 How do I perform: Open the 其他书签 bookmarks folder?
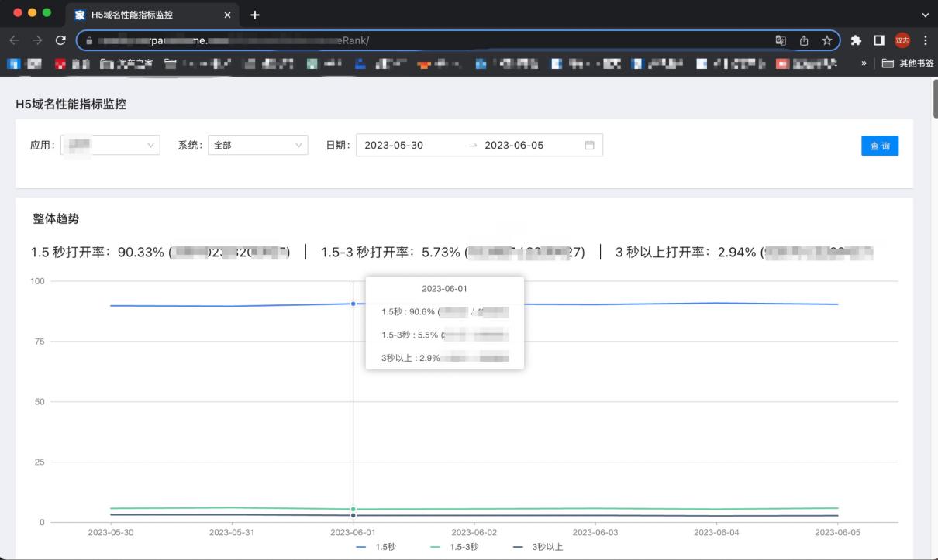[907, 64]
